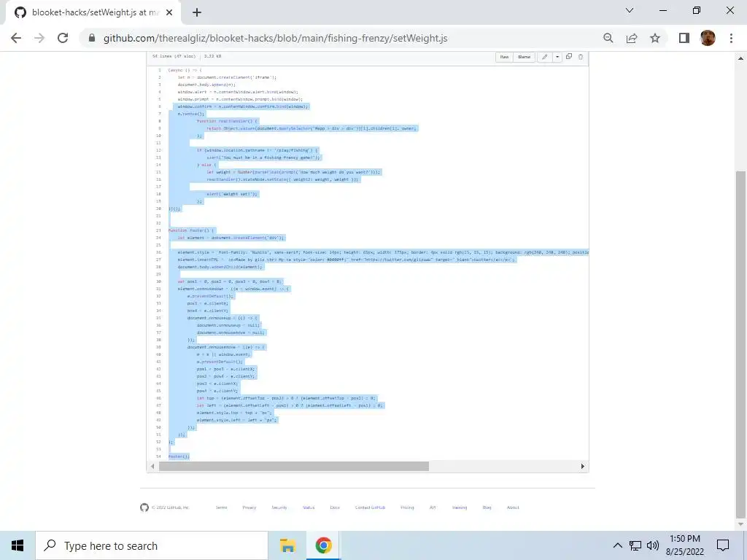Open the volume tray icon
The width and height of the screenshot is (747, 560).
653,545
